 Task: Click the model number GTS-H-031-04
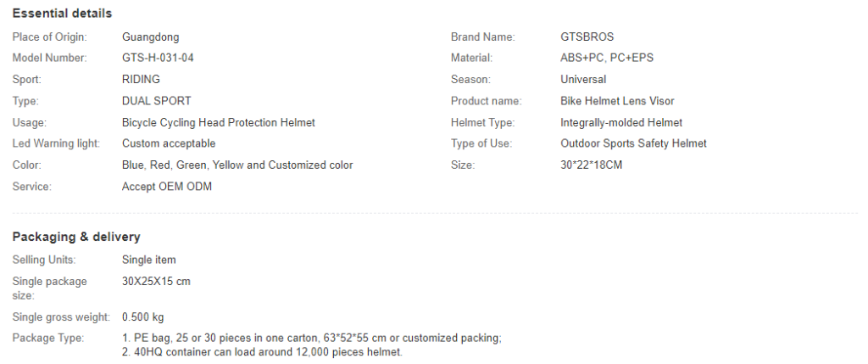tap(158, 58)
